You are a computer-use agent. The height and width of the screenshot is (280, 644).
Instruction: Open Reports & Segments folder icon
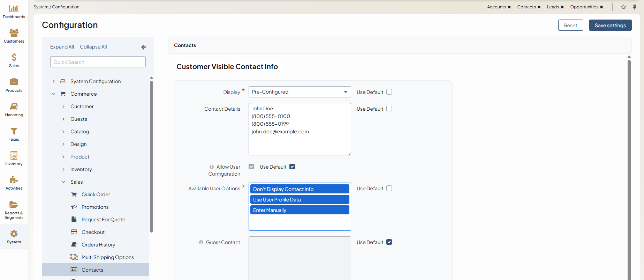point(14,205)
